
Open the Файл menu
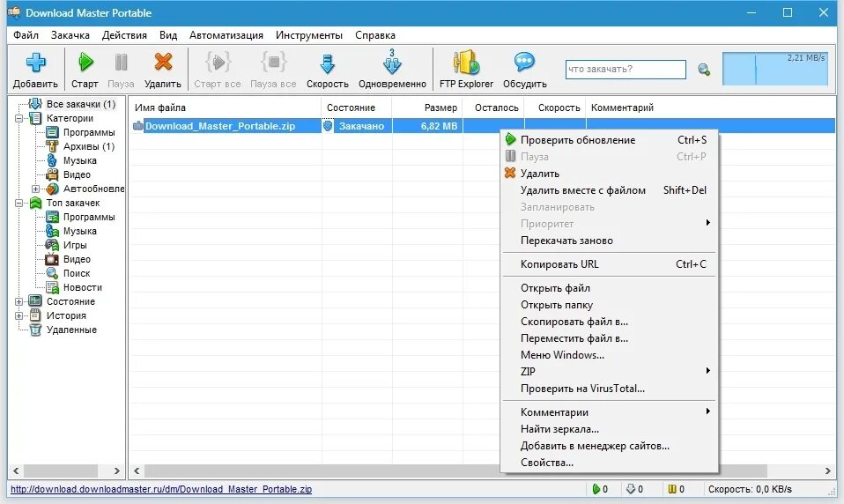pos(26,35)
